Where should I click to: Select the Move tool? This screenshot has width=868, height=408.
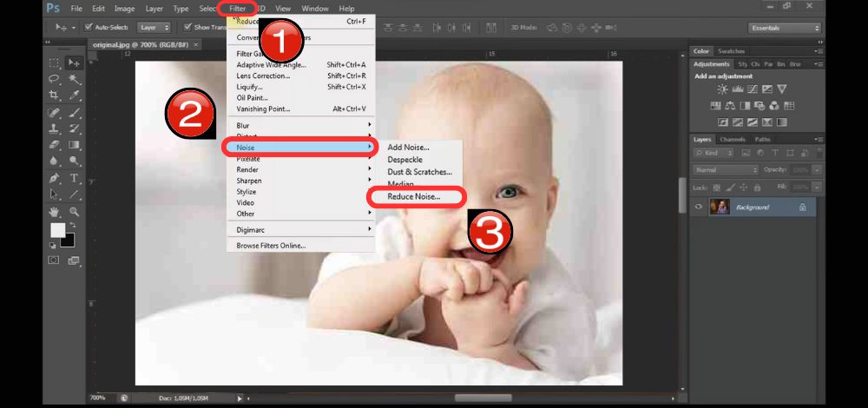74,63
